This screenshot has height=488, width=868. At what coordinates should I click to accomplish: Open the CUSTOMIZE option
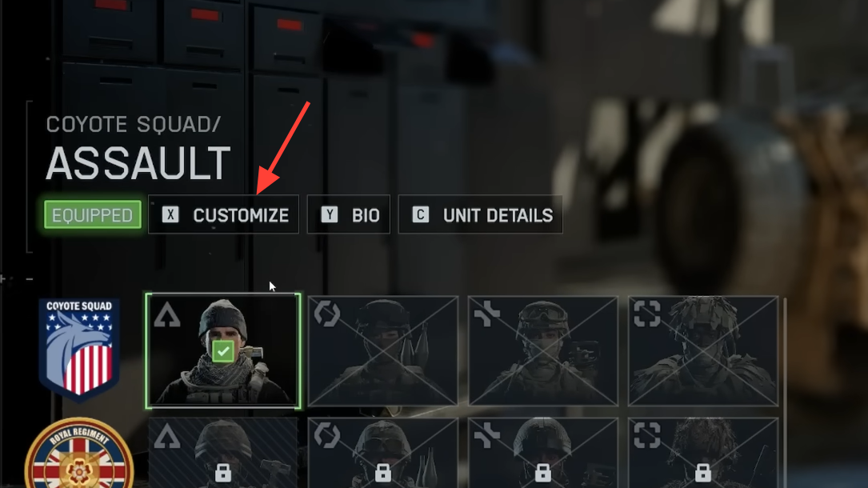point(224,214)
